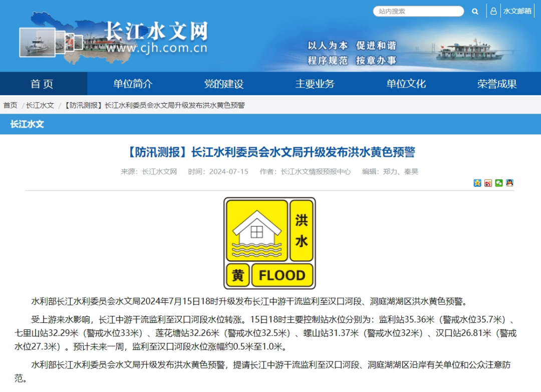Select the 党的建设 menu item
The width and height of the screenshot is (541, 392).
[x=223, y=84]
